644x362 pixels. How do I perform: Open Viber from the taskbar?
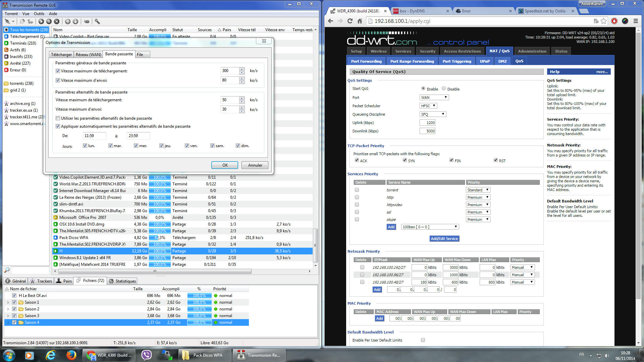coord(147,355)
